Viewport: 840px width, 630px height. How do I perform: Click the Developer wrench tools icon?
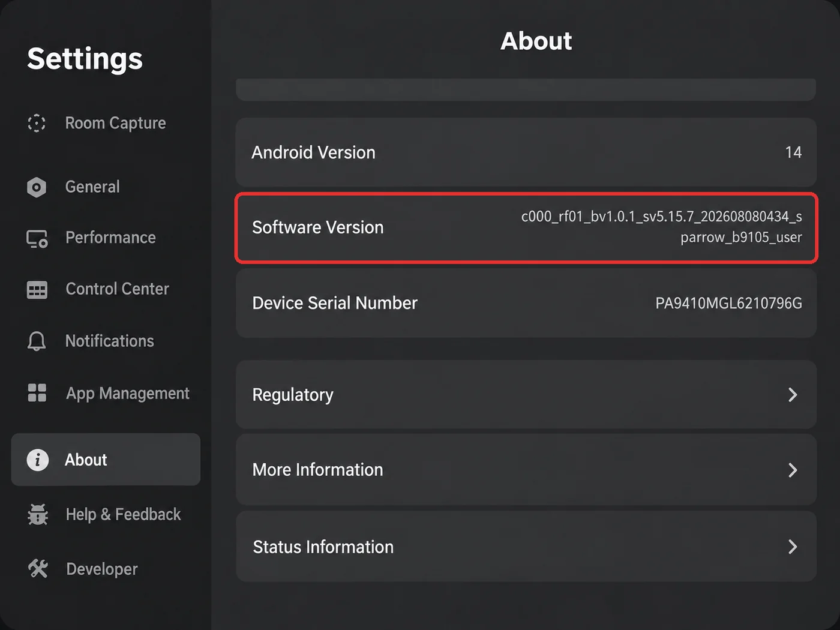tap(38, 568)
